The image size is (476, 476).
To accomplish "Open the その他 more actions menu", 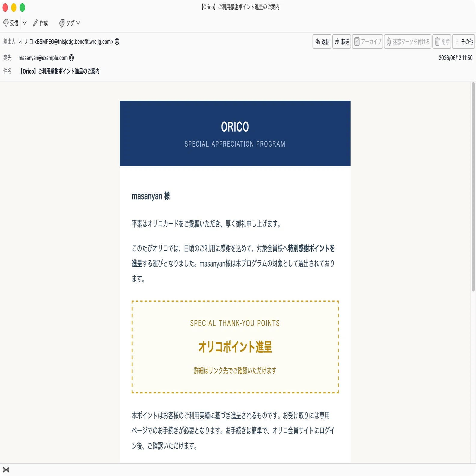I will click(464, 41).
